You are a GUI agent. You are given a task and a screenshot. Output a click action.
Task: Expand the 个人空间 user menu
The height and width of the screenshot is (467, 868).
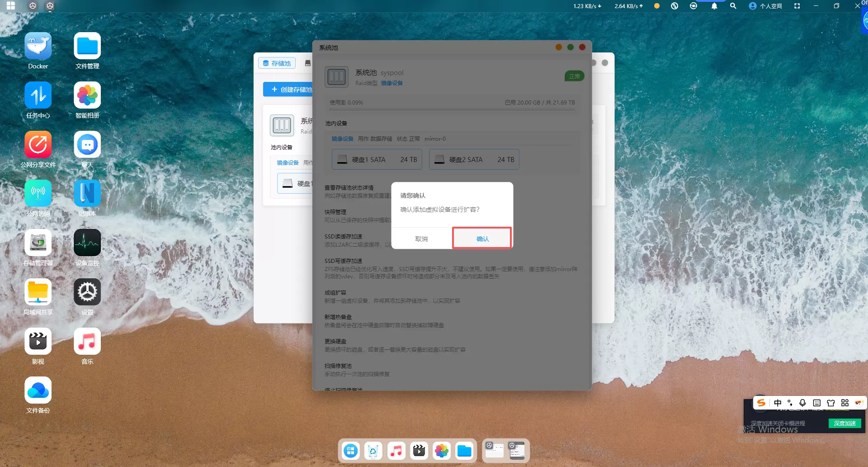[x=765, y=6]
